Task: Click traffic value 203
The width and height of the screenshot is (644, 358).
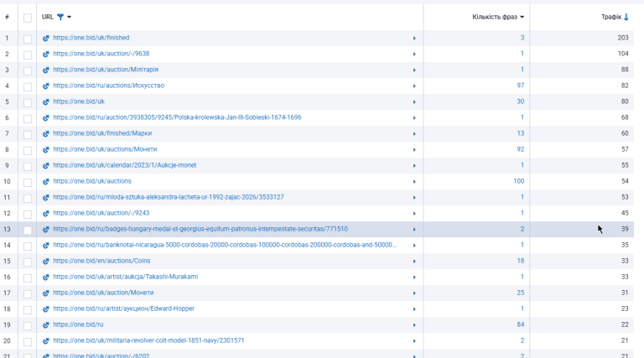Action: point(623,38)
